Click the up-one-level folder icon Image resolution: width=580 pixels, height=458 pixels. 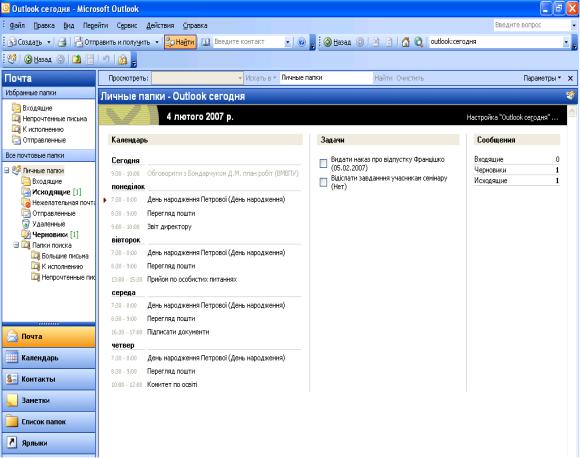tap(77, 59)
